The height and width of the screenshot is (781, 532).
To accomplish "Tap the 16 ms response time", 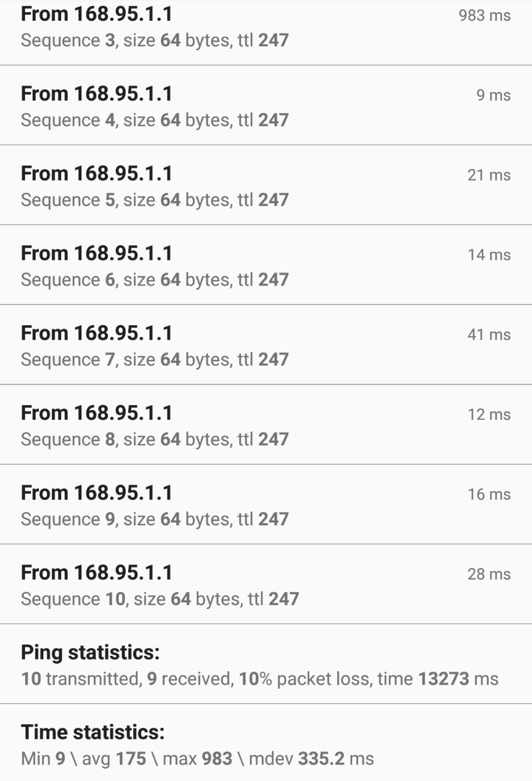I will pyautogui.click(x=489, y=495).
